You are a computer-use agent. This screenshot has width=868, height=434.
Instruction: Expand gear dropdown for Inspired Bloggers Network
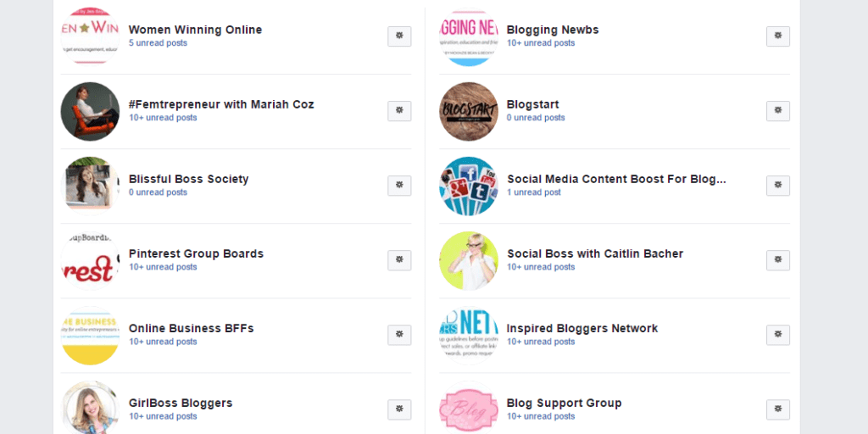(778, 336)
